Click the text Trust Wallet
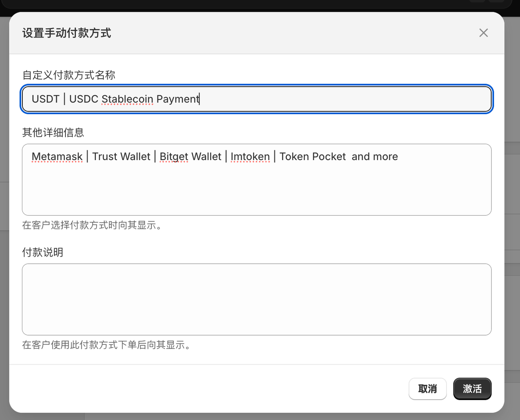 (x=121, y=157)
